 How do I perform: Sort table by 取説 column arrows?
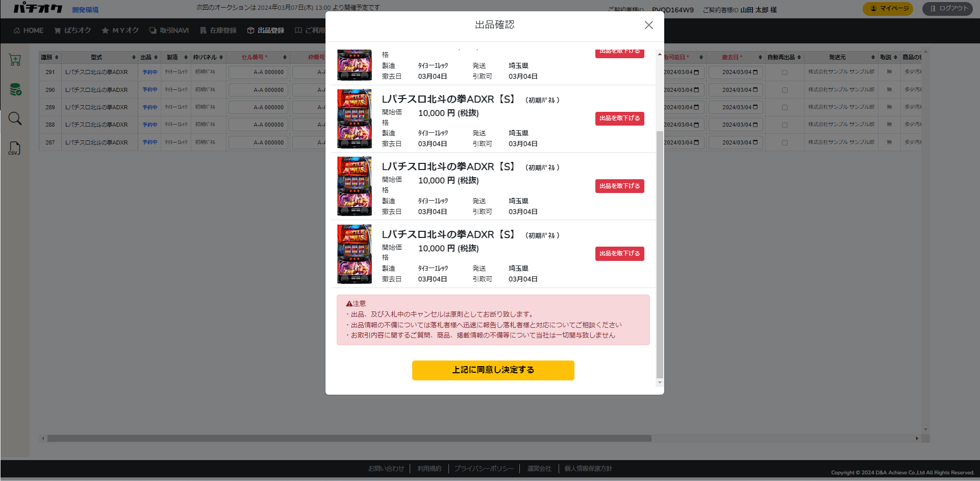coord(895,57)
